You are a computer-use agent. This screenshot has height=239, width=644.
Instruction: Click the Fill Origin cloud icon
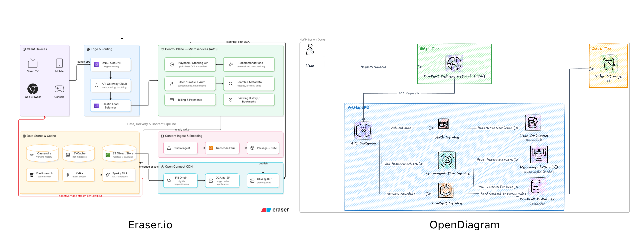(169, 180)
